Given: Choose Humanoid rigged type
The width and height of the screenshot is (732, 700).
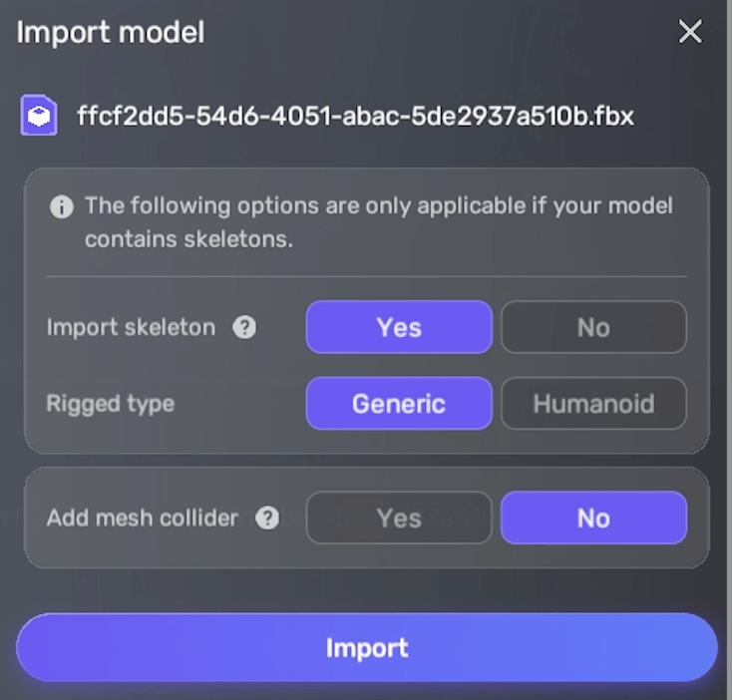Looking at the screenshot, I should 593,404.
